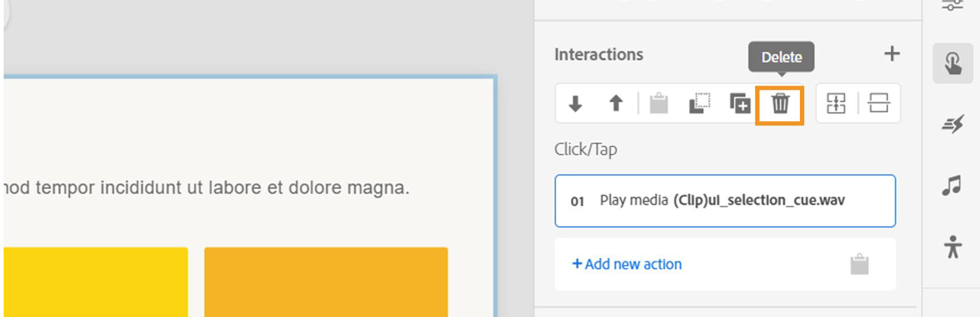The image size is (980, 317).
Task: Select the Play media ui_selection_cue.wav action
Action: tap(725, 201)
